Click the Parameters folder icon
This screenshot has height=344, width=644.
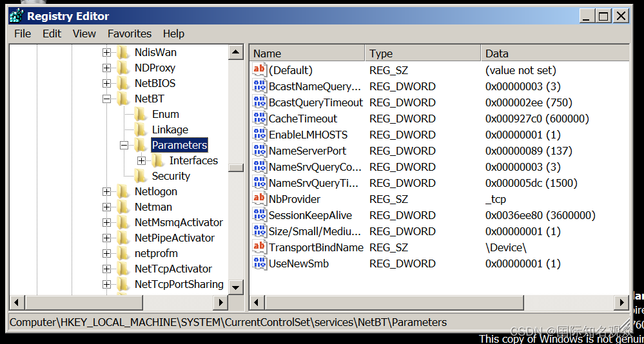[x=141, y=145]
